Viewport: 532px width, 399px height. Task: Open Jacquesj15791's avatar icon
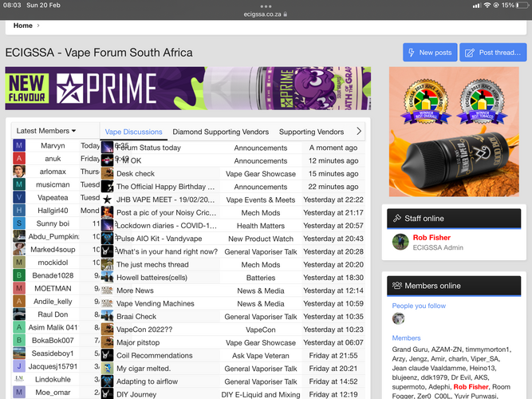[19, 366]
